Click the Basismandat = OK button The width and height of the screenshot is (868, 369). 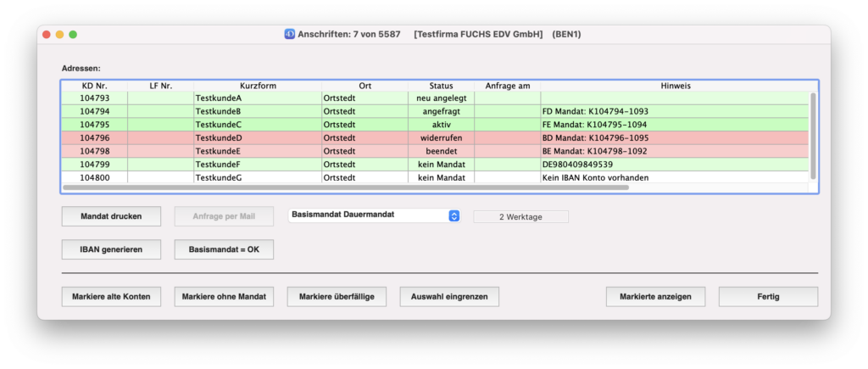click(x=224, y=250)
